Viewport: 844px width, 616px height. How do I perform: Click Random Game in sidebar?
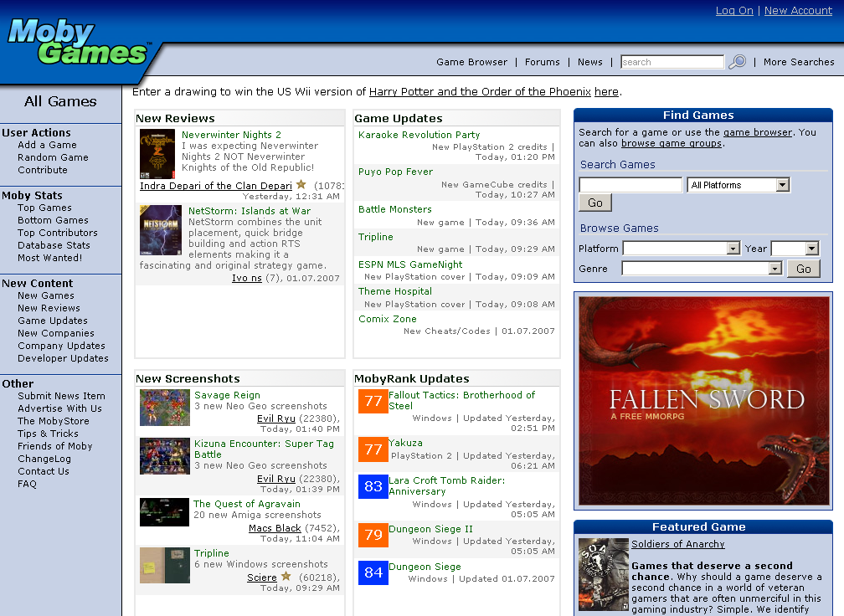pos(54,157)
